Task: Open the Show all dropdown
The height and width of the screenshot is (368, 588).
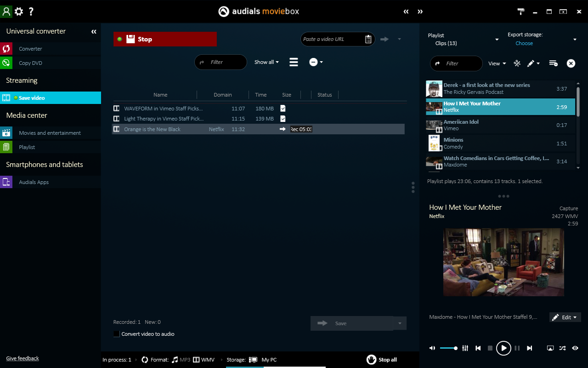Action: 266,62
